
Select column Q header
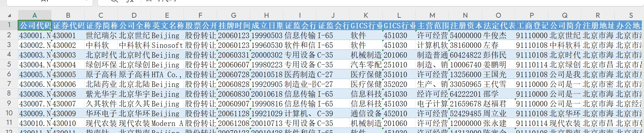(x=565, y=15)
